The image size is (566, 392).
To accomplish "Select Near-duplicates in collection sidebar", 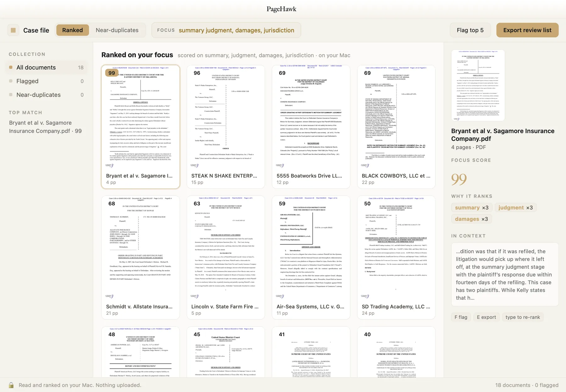I will click(47, 95).
